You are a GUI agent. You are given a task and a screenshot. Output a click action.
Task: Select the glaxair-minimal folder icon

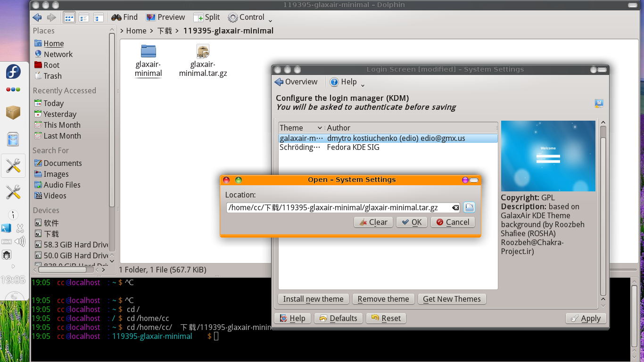(148, 61)
